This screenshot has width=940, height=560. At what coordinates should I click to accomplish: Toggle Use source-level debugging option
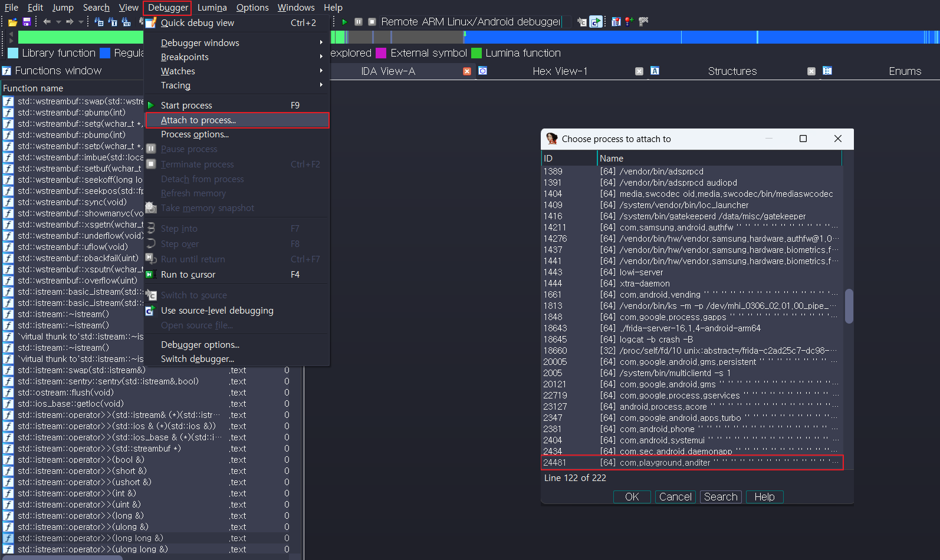(217, 311)
